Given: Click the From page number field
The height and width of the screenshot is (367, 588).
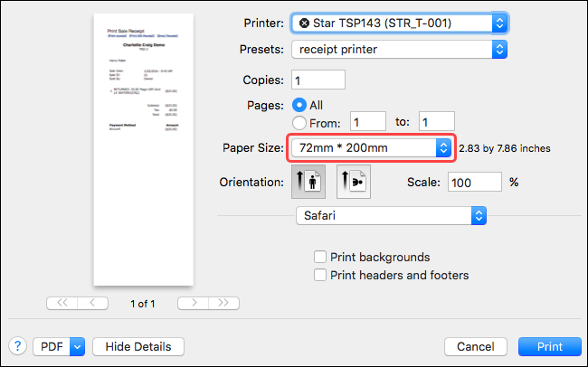Looking at the screenshot, I should (368, 121).
